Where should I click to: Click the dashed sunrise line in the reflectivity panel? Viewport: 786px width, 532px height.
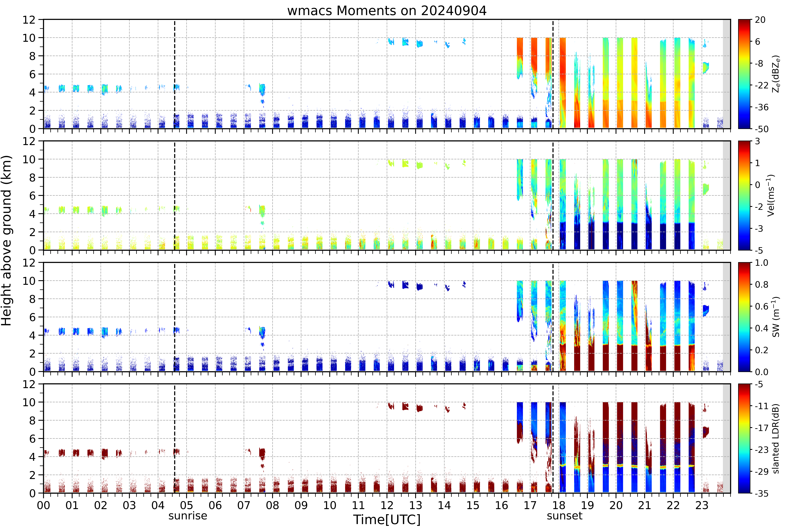click(x=174, y=74)
